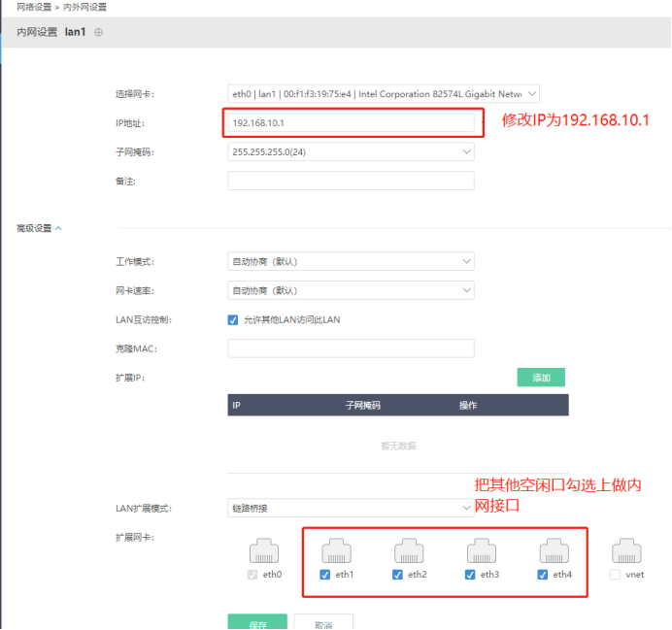The width and height of the screenshot is (672, 630).
Task: Click the eth3 network port icon
Action: point(482,552)
